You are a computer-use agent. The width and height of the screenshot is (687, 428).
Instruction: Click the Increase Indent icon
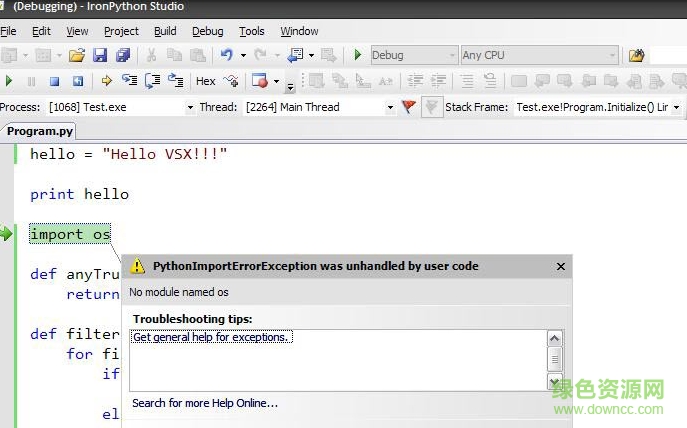pyautogui.click(x=438, y=81)
